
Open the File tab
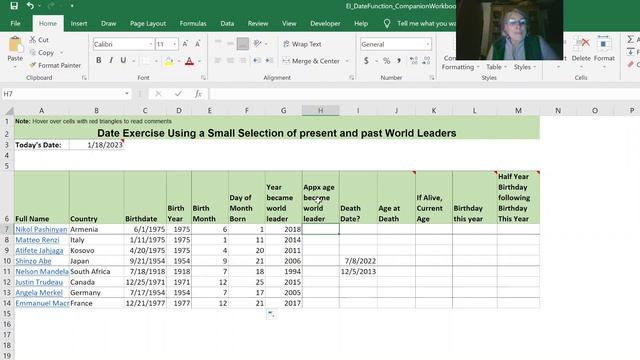coord(16,24)
